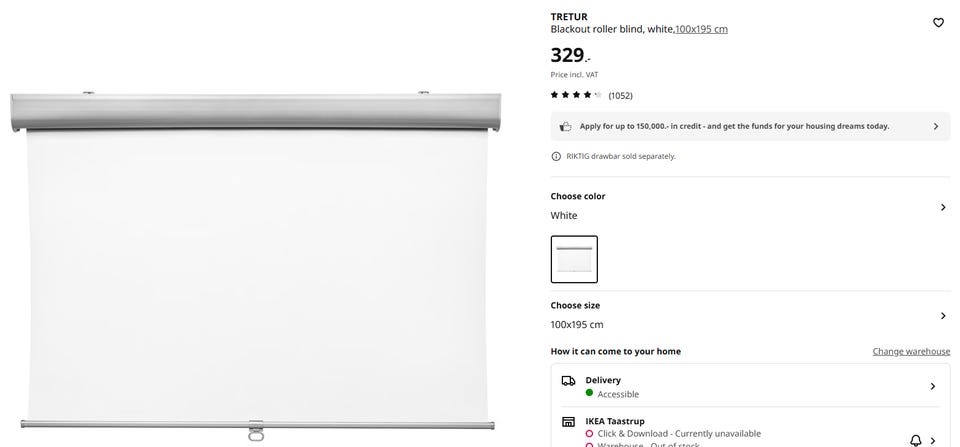Click the RIKTIG drawbar sold separately note

[621, 156]
